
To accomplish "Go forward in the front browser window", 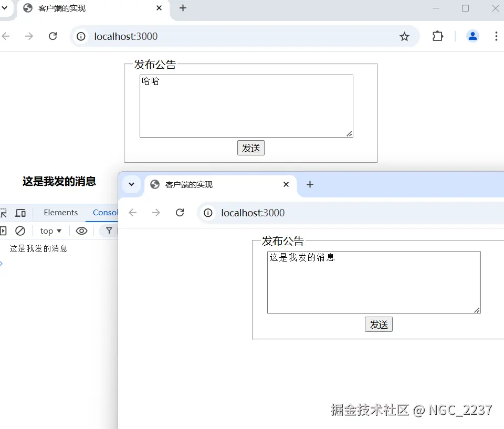I will tap(156, 213).
